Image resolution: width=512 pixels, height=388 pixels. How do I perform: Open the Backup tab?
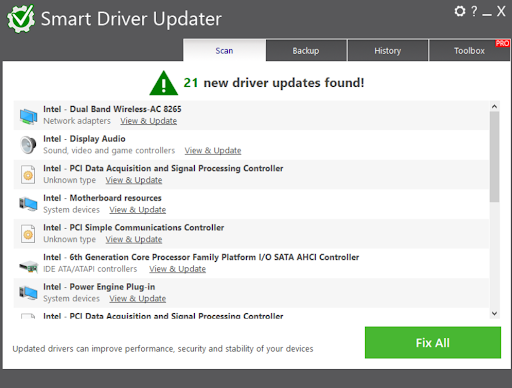306,51
